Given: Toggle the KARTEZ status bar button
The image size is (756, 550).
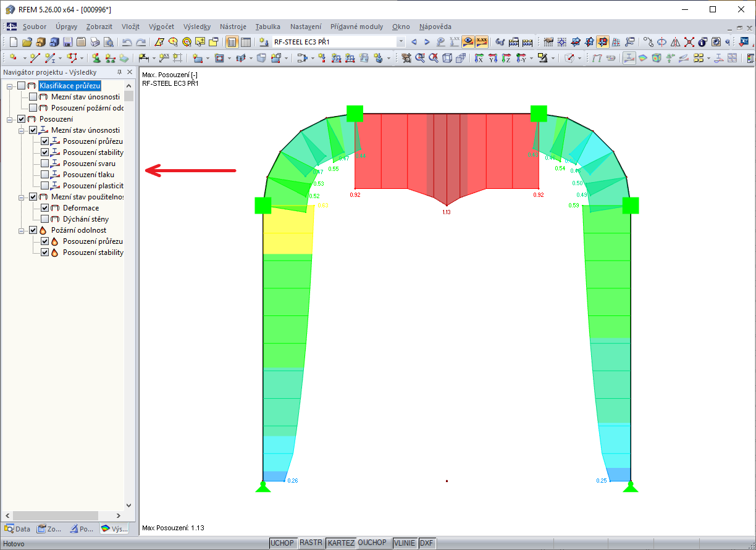Looking at the screenshot, I should (x=341, y=543).
